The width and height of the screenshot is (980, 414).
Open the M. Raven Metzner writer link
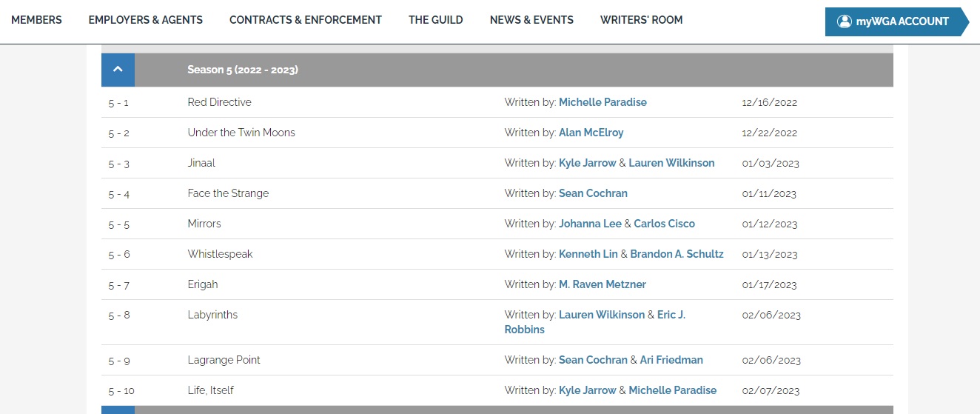603,284
